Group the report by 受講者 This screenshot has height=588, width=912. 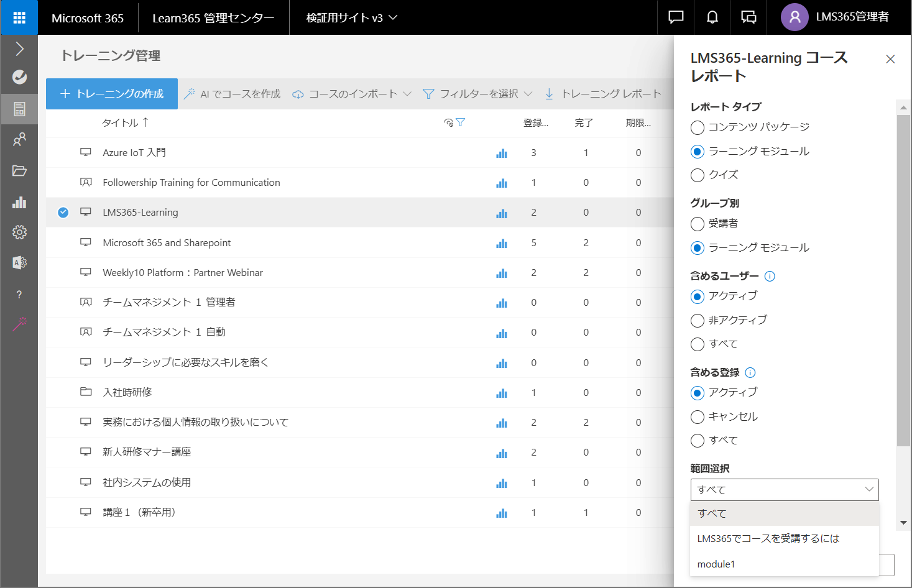pyautogui.click(x=698, y=224)
